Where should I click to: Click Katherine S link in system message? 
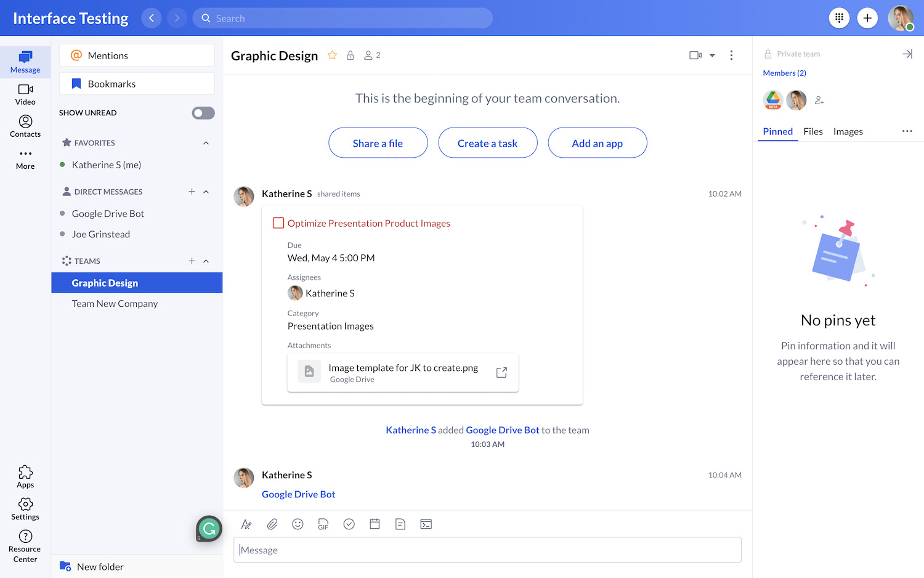click(x=411, y=430)
